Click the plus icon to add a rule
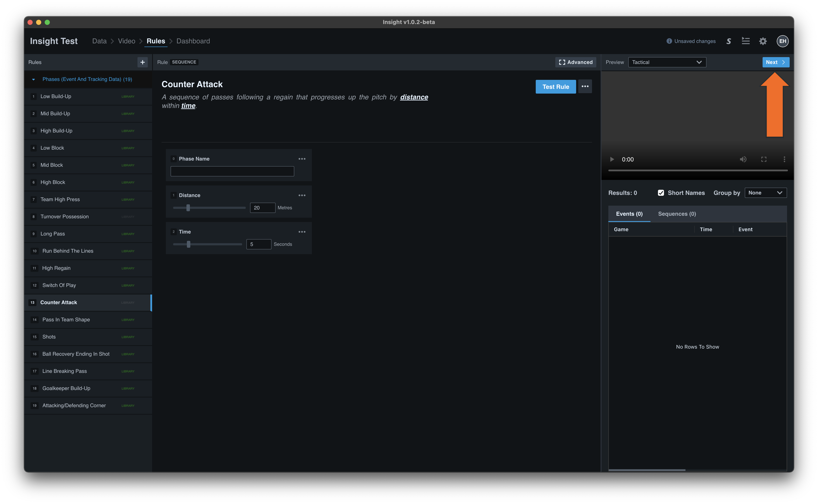 142,62
